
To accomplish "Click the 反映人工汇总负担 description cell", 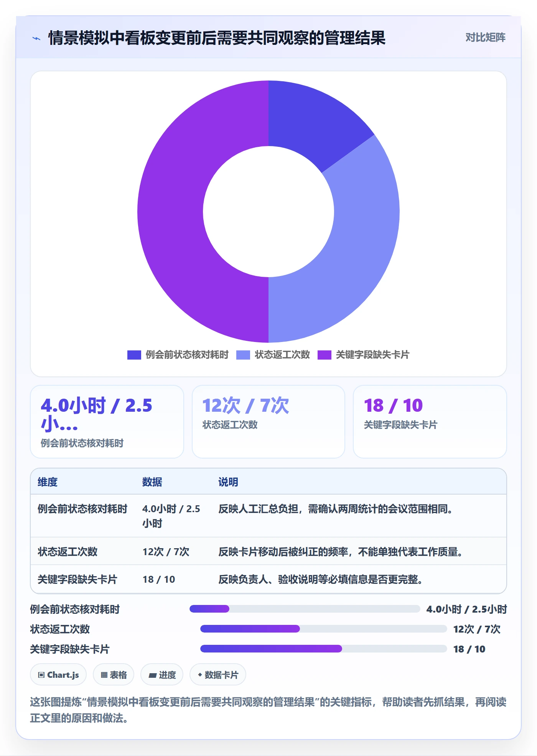I will click(336, 509).
